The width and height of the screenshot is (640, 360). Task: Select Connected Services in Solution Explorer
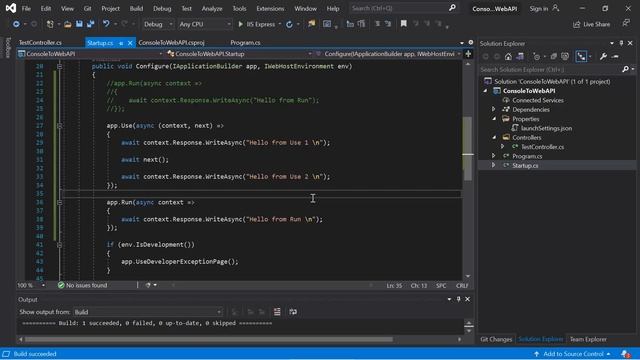pos(538,100)
